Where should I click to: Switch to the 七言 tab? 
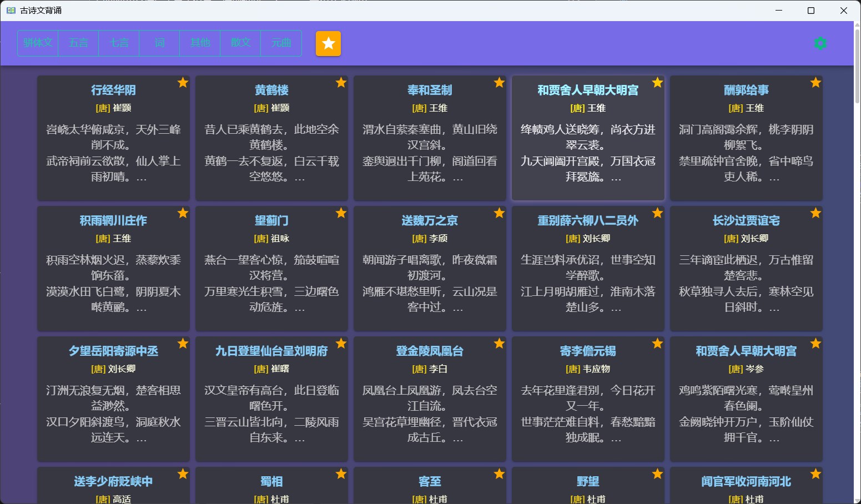119,43
